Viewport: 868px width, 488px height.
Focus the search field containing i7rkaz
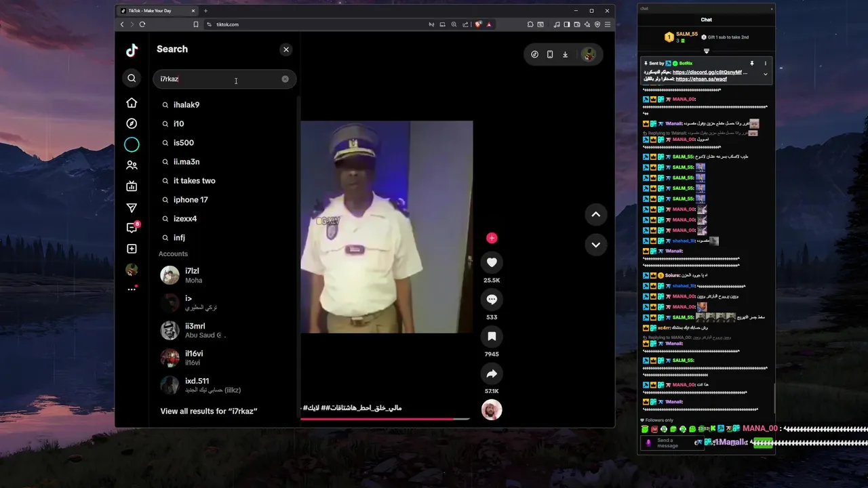224,79
